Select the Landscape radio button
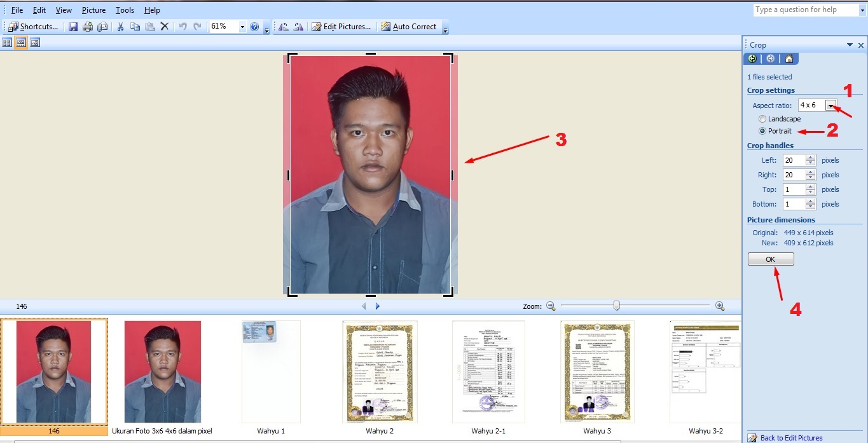 [x=762, y=119]
